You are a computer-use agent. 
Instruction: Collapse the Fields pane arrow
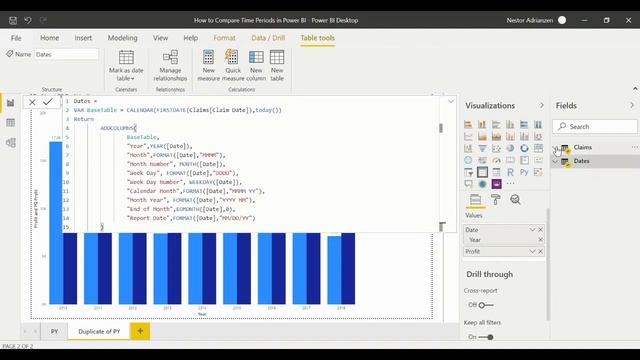[632, 105]
